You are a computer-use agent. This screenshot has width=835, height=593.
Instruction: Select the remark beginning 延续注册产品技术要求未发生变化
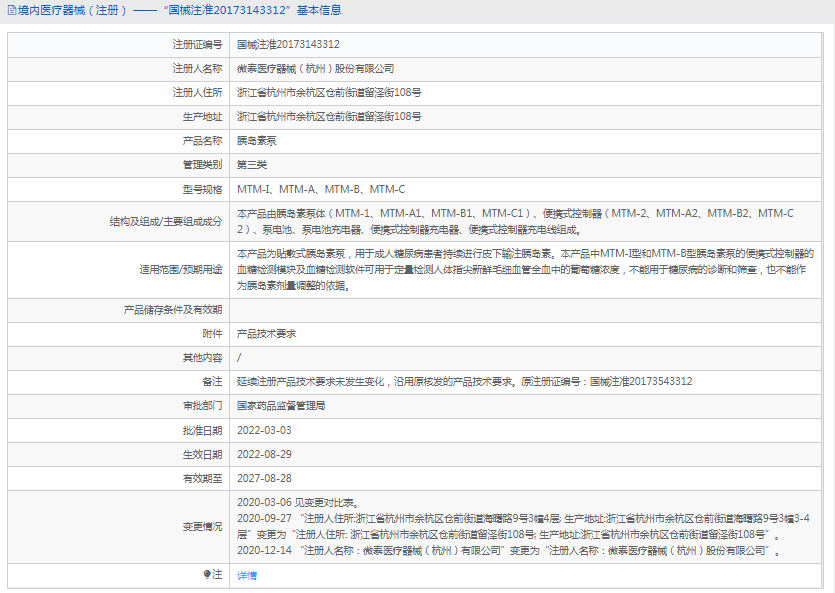[464, 382]
